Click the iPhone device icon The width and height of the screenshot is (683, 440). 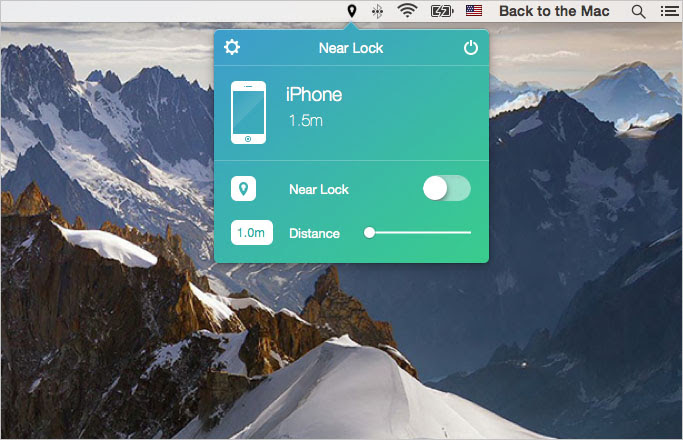click(248, 112)
